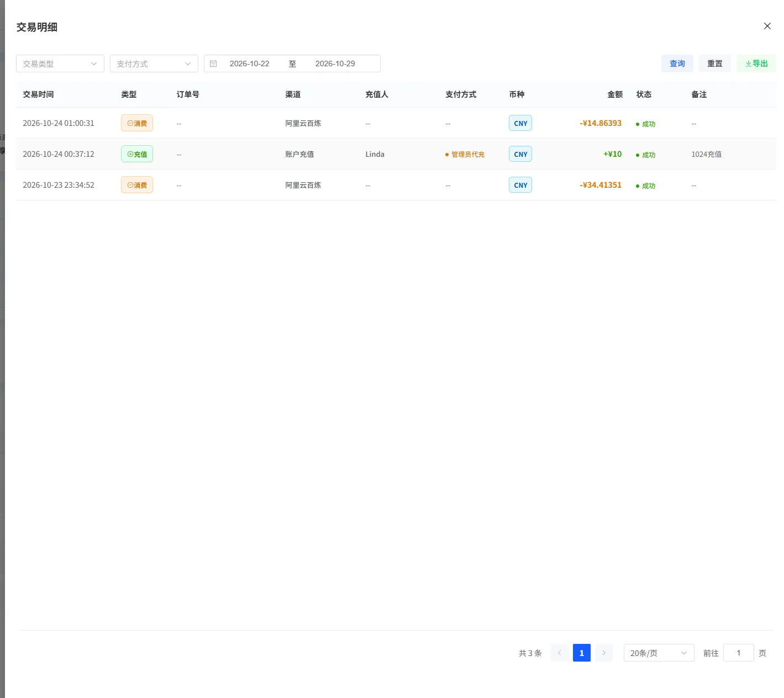This screenshot has width=784, height=698.
Task: Click the previous page arrow
Action: point(560,653)
